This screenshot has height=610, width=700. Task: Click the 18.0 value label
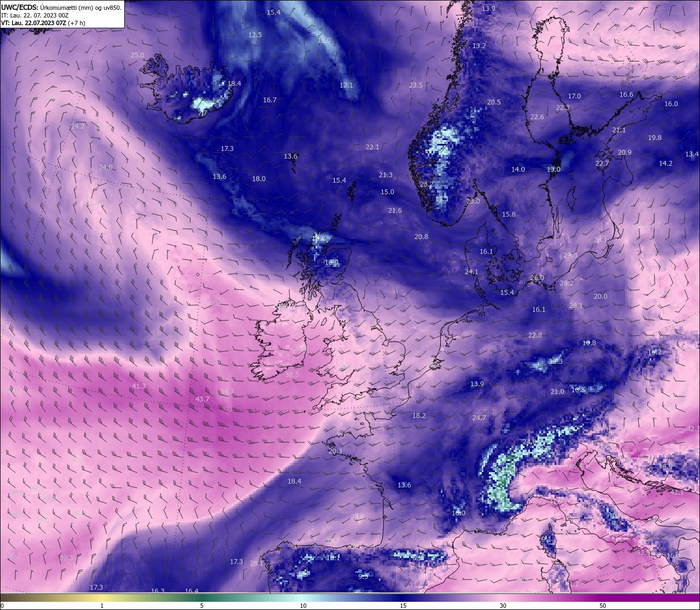tap(259, 179)
